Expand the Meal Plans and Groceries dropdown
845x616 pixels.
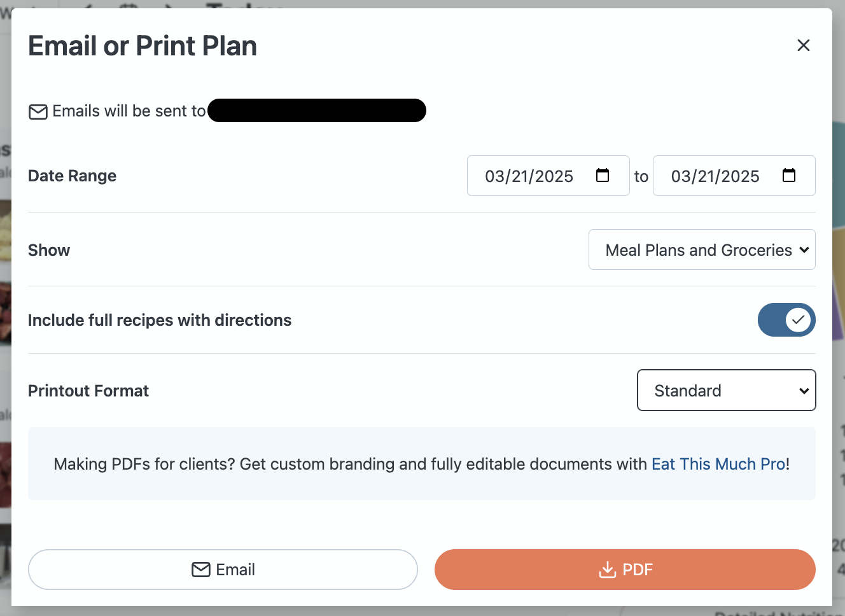click(701, 249)
